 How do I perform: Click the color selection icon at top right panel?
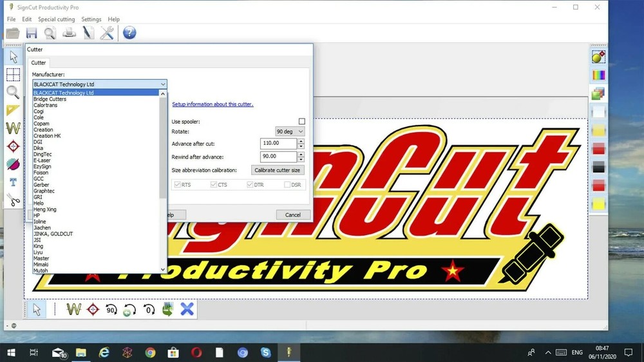pyautogui.click(x=598, y=57)
